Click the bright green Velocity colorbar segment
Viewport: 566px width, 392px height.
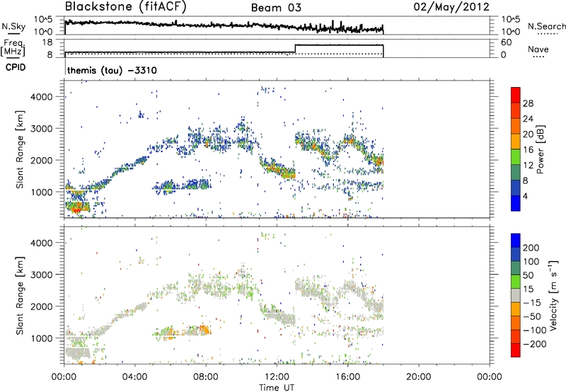[516, 282]
